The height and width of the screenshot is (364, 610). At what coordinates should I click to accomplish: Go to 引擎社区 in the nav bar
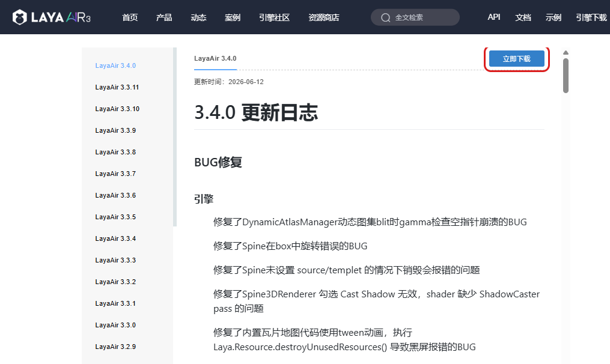click(x=274, y=17)
